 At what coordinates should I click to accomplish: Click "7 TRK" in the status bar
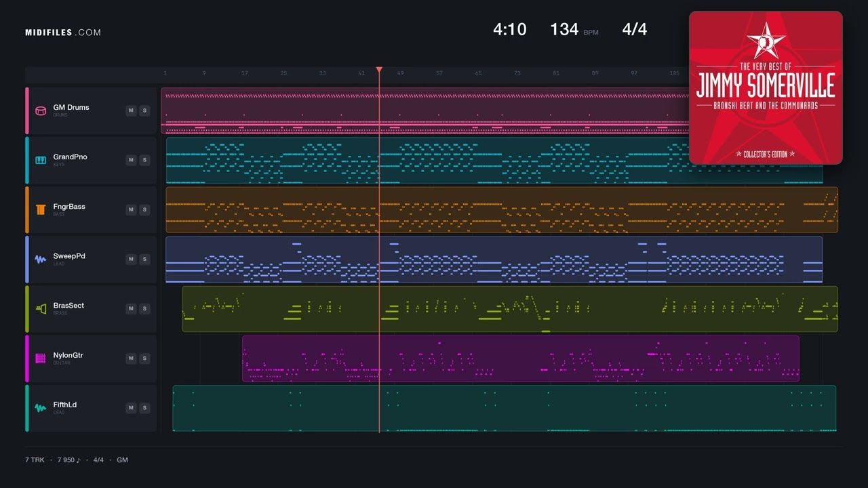pyautogui.click(x=35, y=460)
